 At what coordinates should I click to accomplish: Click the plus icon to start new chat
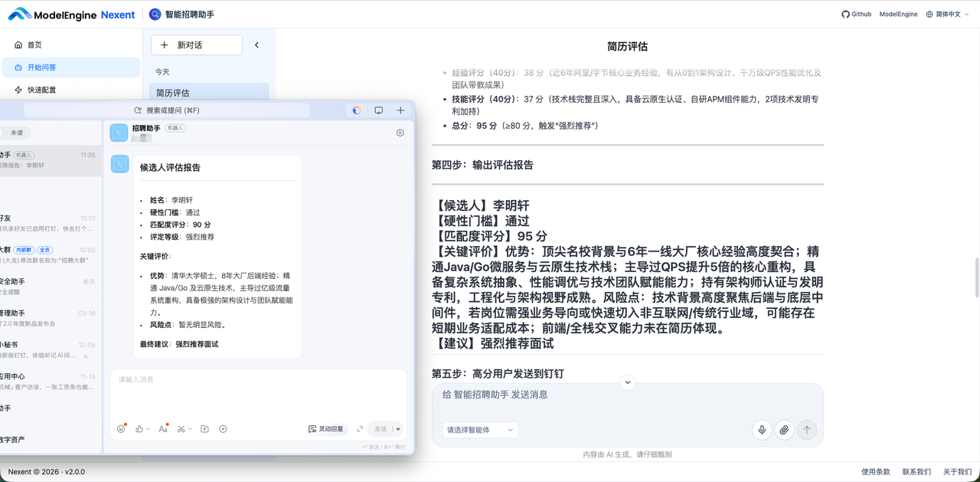400,110
